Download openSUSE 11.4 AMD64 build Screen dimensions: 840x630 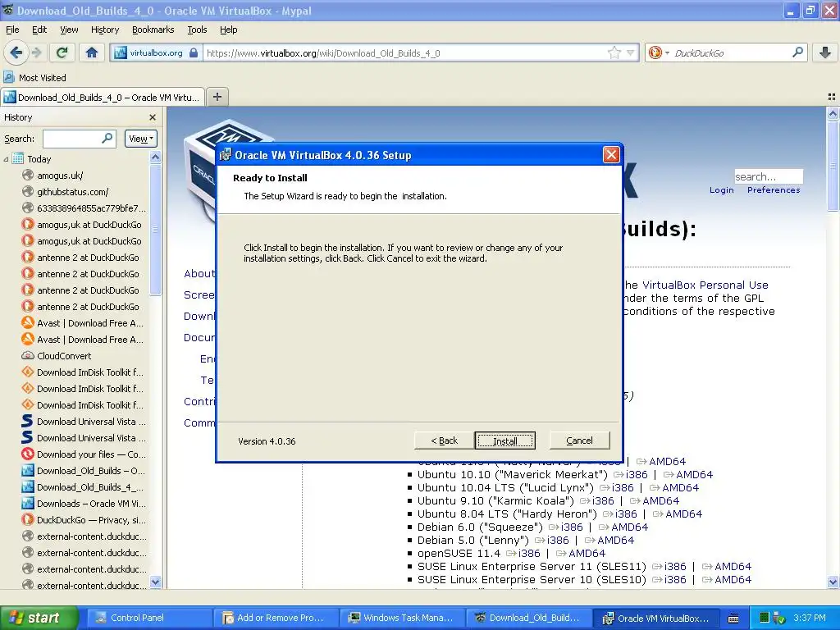(x=587, y=554)
